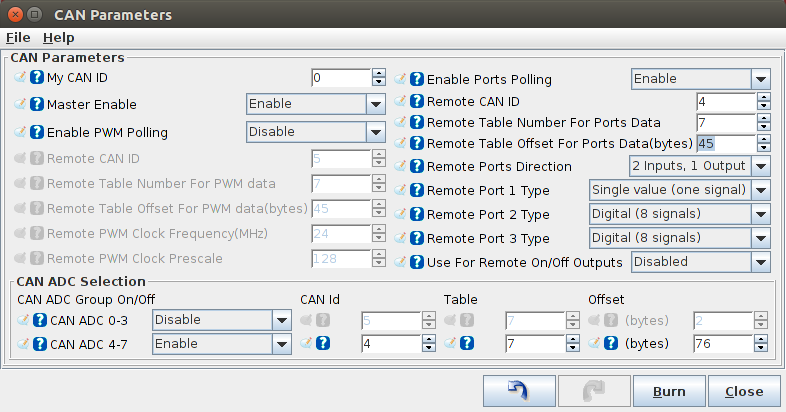Decrease Remote CAN ID ports value
The image size is (786, 412).
click(764, 106)
